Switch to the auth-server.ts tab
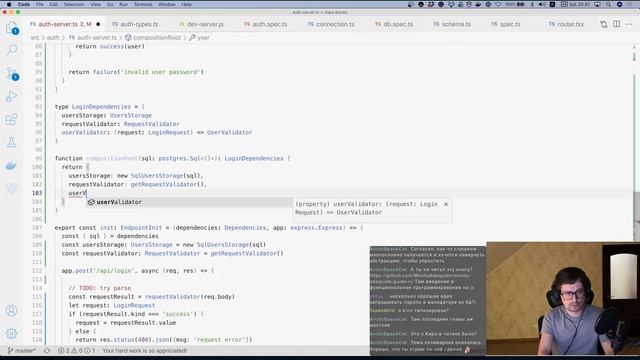Viewport: 640px width, 360px height. click(64, 24)
